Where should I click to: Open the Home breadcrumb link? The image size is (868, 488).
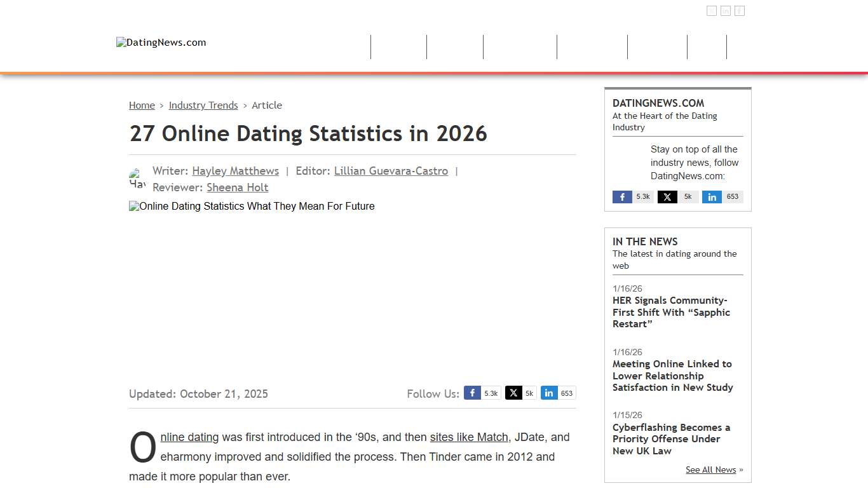pyautogui.click(x=142, y=105)
